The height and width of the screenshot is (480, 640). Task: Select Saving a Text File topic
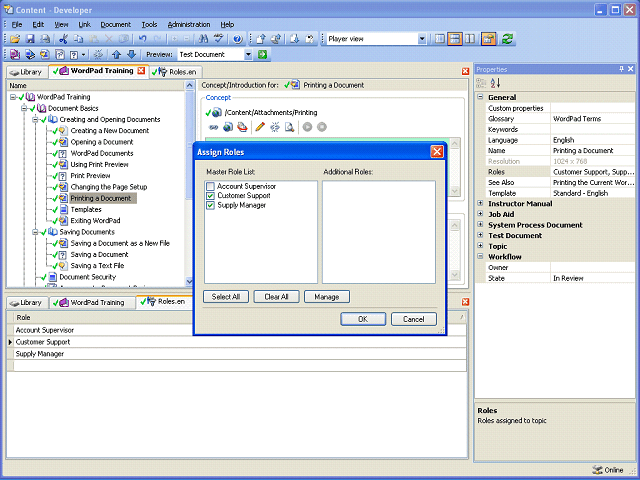click(x=97, y=266)
